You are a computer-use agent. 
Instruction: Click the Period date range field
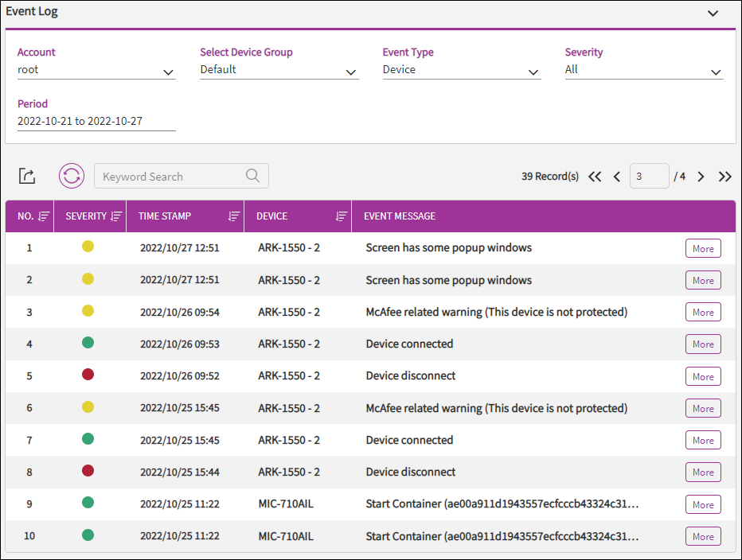pyautogui.click(x=96, y=122)
